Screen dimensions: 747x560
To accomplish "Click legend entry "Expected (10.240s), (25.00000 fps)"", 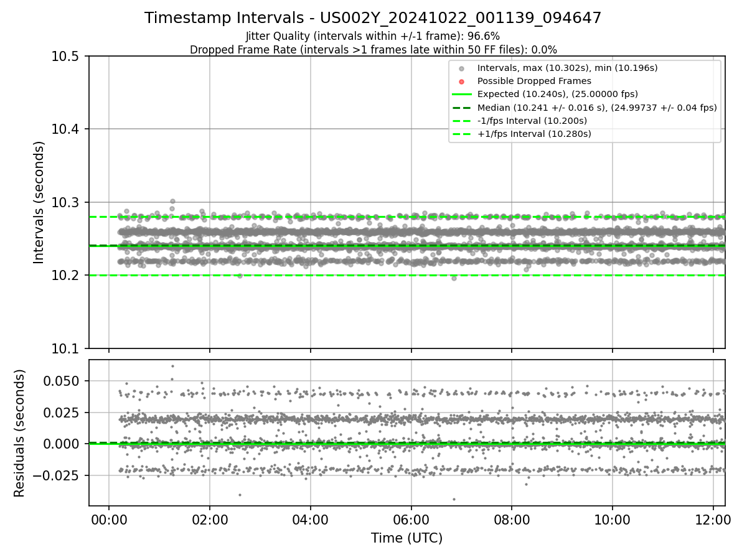I will pos(558,94).
